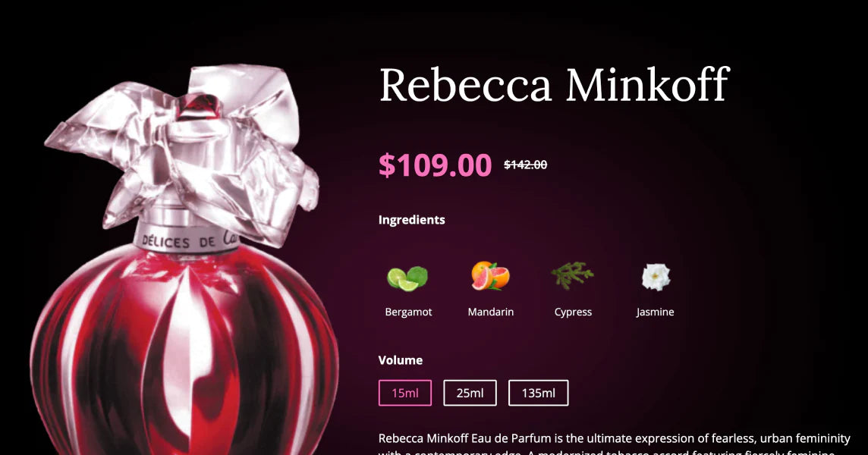The image size is (868, 455).
Task: Pick the 135ml volume option
Action: tap(538, 393)
